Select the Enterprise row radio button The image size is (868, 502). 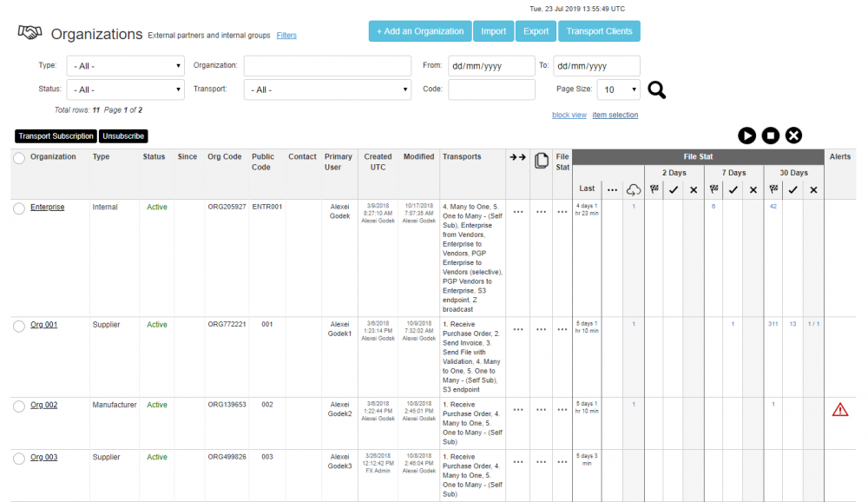coord(19,208)
